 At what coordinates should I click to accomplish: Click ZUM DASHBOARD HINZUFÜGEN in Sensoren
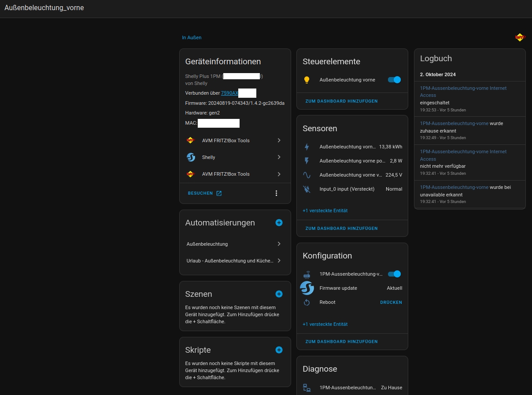pyautogui.click(x=341, y=229)
